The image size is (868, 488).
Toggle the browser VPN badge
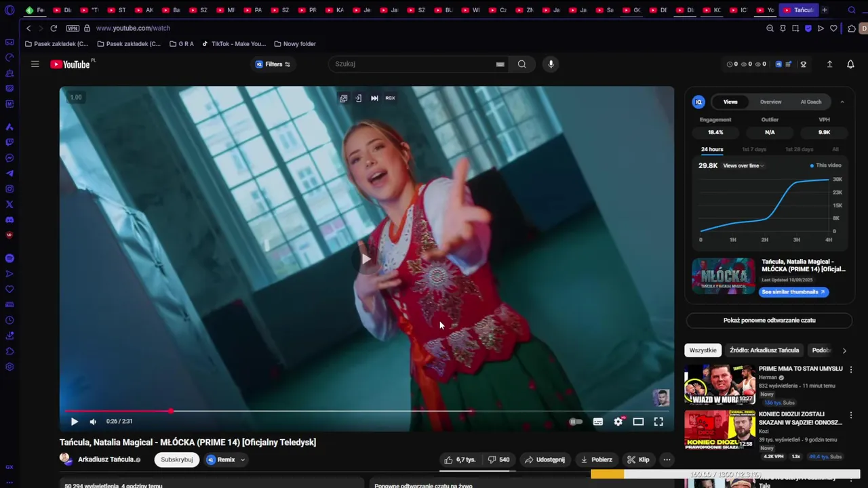click(73, 28)
